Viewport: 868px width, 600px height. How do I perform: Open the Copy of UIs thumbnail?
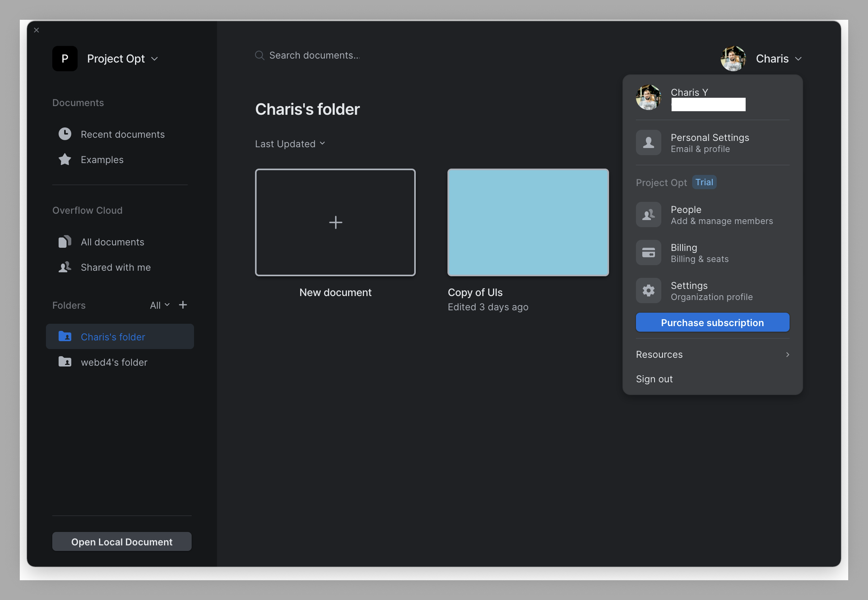(528, 222)
